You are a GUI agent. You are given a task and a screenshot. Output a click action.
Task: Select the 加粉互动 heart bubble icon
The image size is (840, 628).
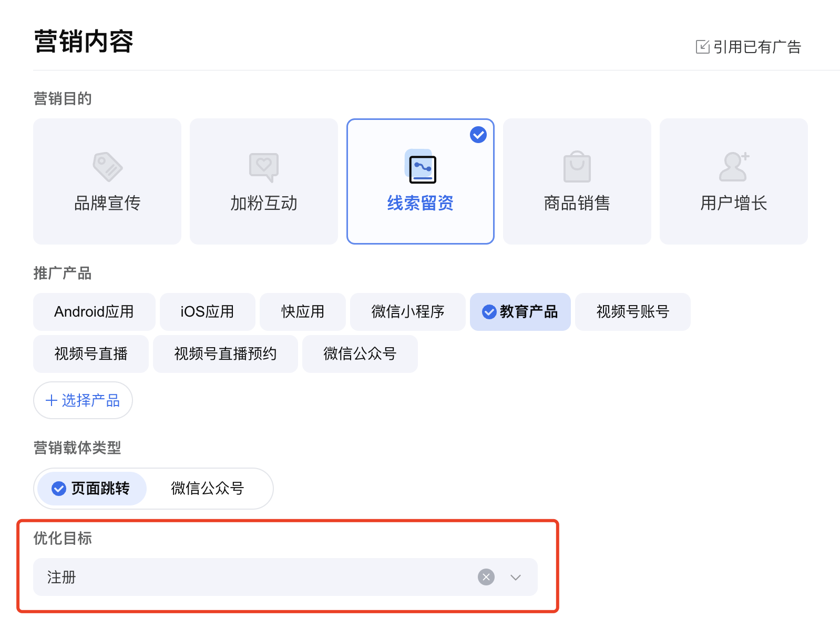(264, 167)
